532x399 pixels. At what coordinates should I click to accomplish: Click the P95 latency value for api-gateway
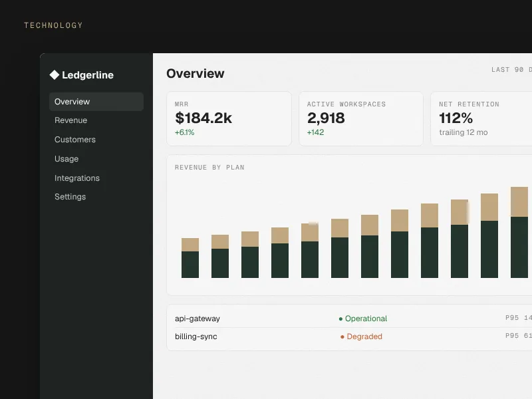[519, 318]
